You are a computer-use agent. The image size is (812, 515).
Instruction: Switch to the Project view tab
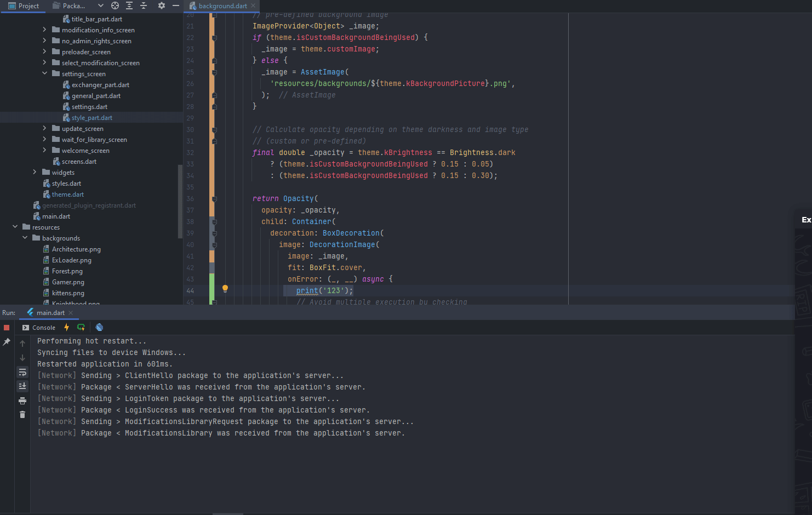[x=24, y=6]
